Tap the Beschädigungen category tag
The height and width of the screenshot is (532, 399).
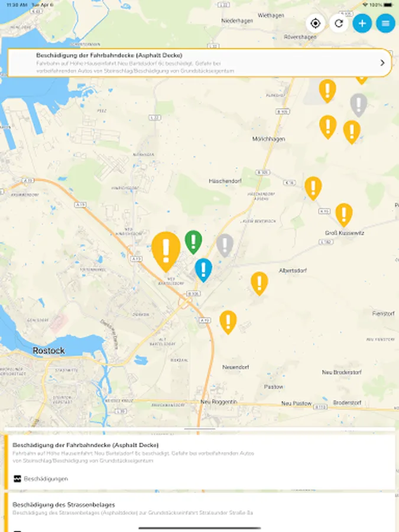pos(41,479)
